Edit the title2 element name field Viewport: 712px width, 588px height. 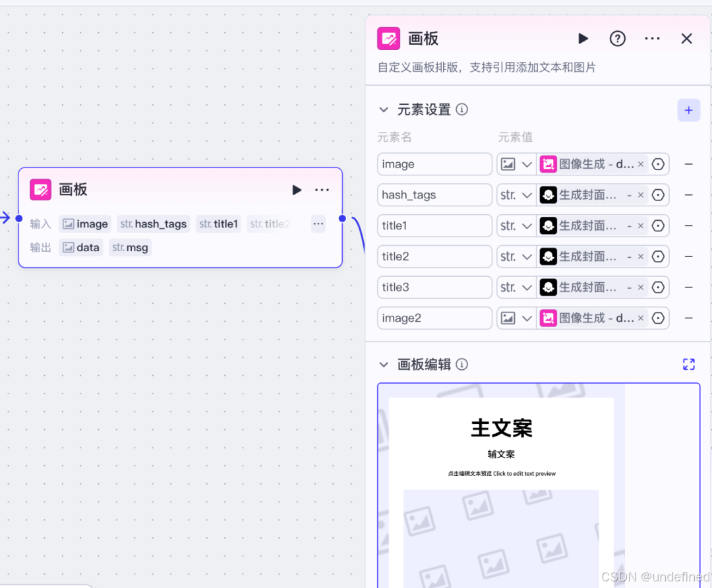tap(434, 256)
